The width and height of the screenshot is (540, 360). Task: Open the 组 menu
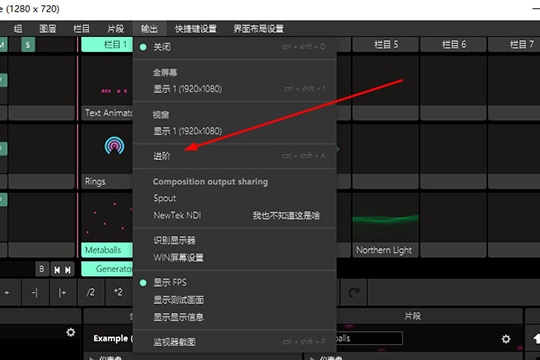coord(18,29)
